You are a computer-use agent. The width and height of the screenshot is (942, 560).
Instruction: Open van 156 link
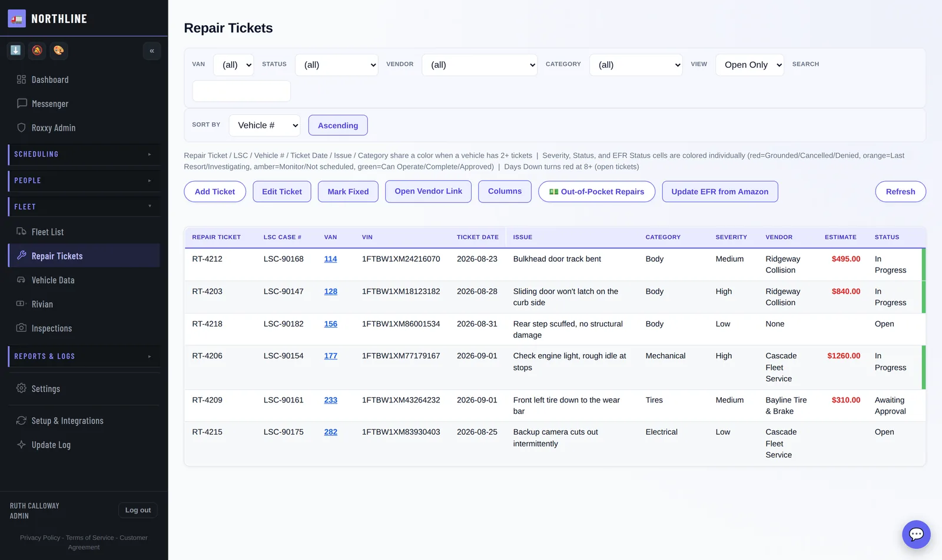(x=331, y=324)
